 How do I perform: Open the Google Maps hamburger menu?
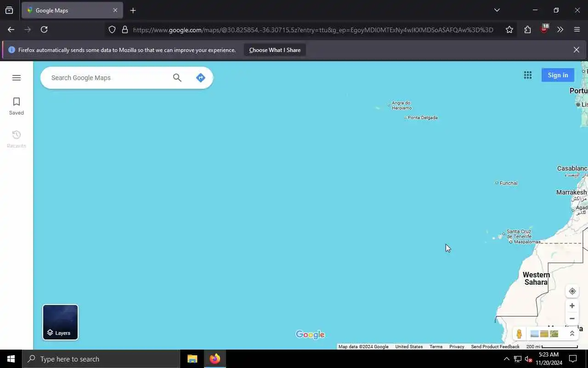(x=17, y=78)
